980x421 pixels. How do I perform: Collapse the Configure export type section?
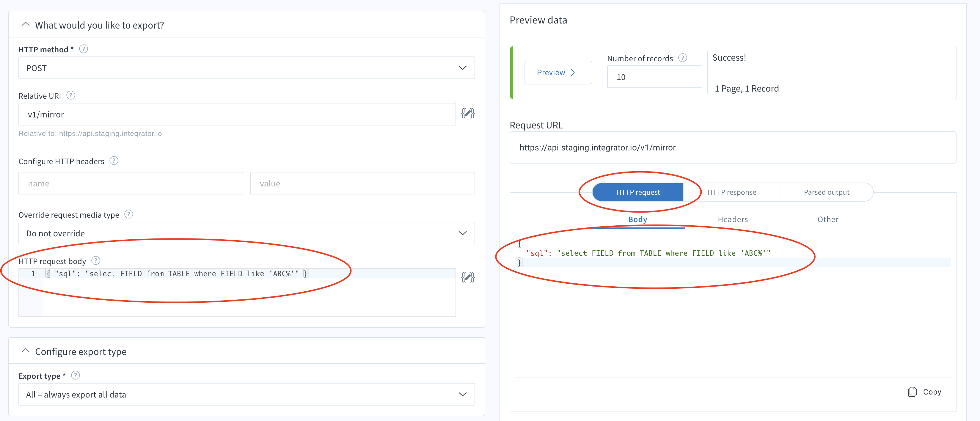[26, 351]
